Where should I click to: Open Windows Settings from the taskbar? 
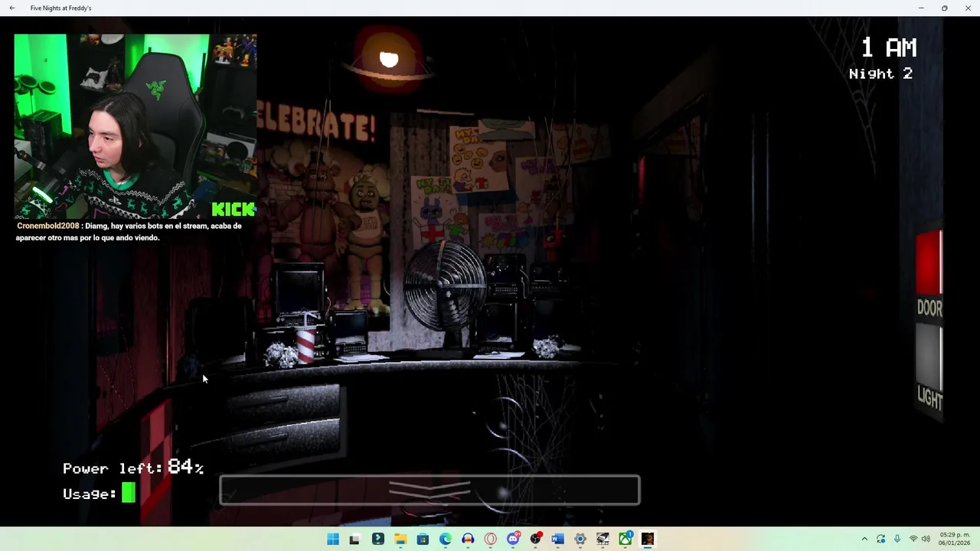[x=580, y=540]
